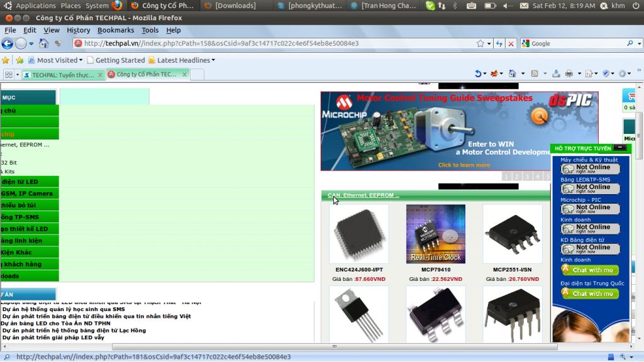The image size is (644, 362).
Task: Expand dropdown next to the undo arrow icon
Action: coord(485,74)
